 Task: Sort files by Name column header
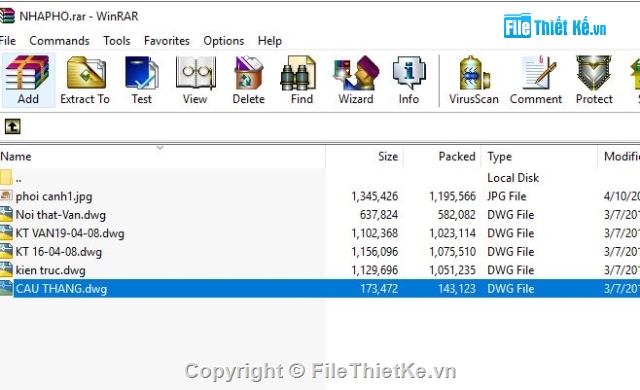[162, 156]
